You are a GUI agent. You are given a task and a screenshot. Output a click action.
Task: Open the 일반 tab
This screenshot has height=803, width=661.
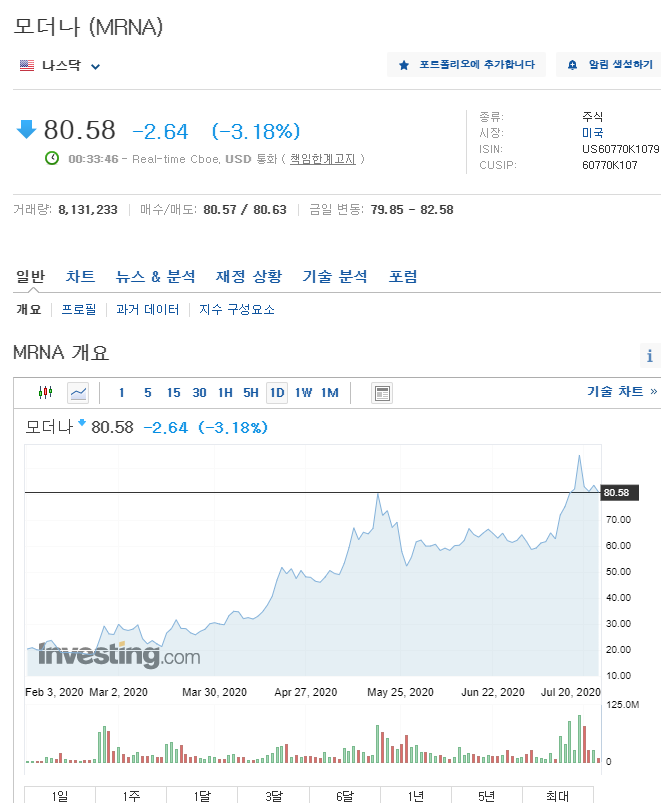click(x=30, y=277)
